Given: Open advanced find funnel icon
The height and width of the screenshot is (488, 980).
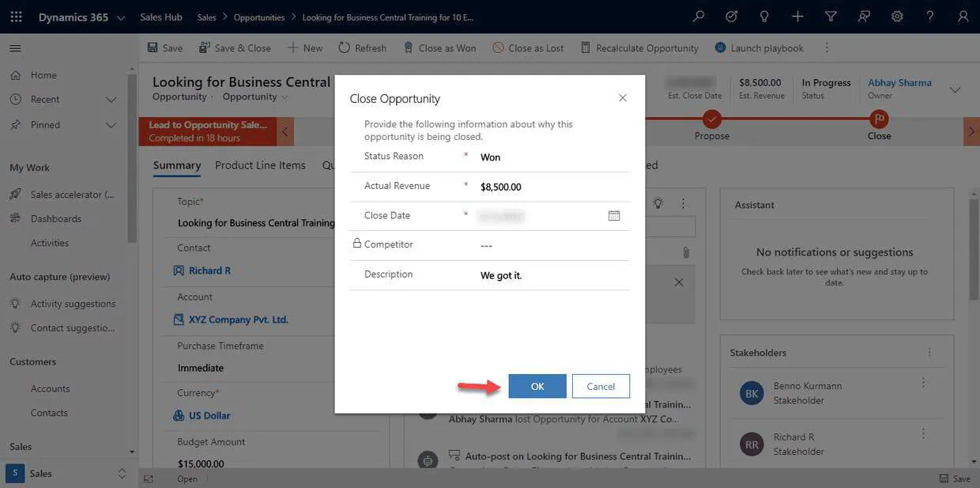Looking at the screenshot, I should (x=831, y=17).
